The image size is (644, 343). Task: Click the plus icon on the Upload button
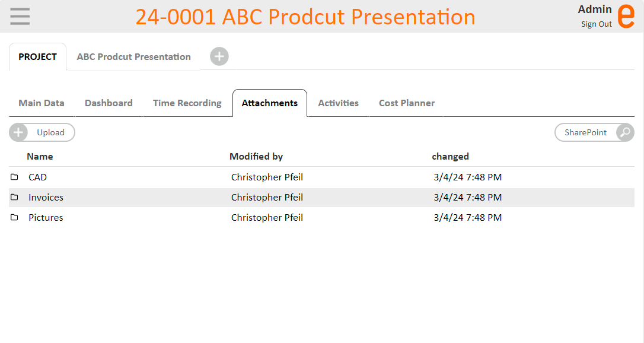click(x=18, y=132)
